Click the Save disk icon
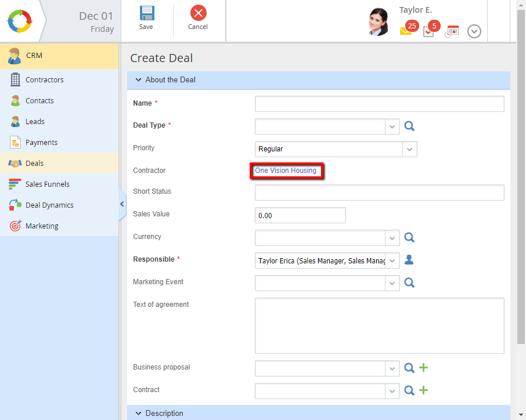The image size is (526, 420). pos(146,13)
